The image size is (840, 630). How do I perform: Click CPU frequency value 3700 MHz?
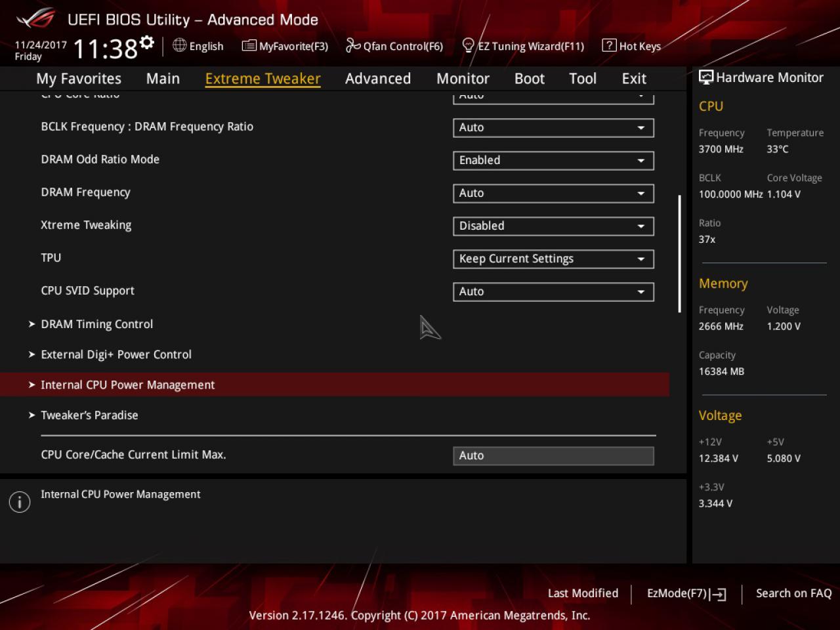(721, 149)
